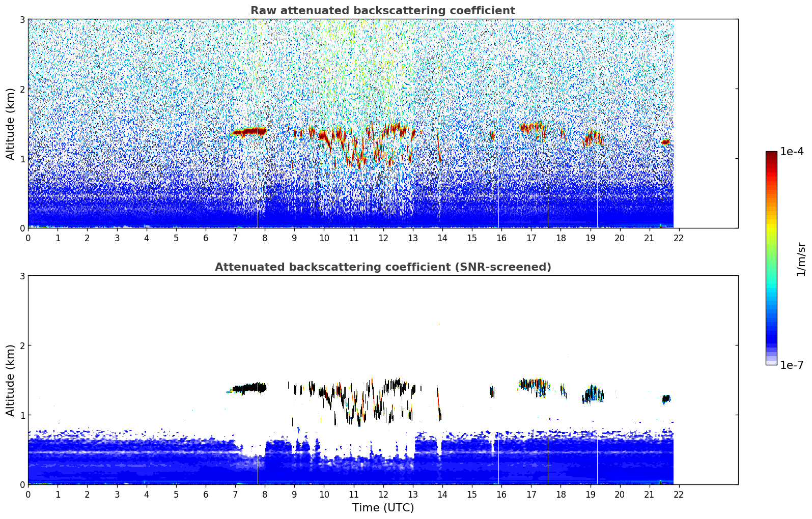Viewport: 812px width, 519px height.
Task: Click altitude tick "1" on the SNR-screened plot
Action: 22,415
